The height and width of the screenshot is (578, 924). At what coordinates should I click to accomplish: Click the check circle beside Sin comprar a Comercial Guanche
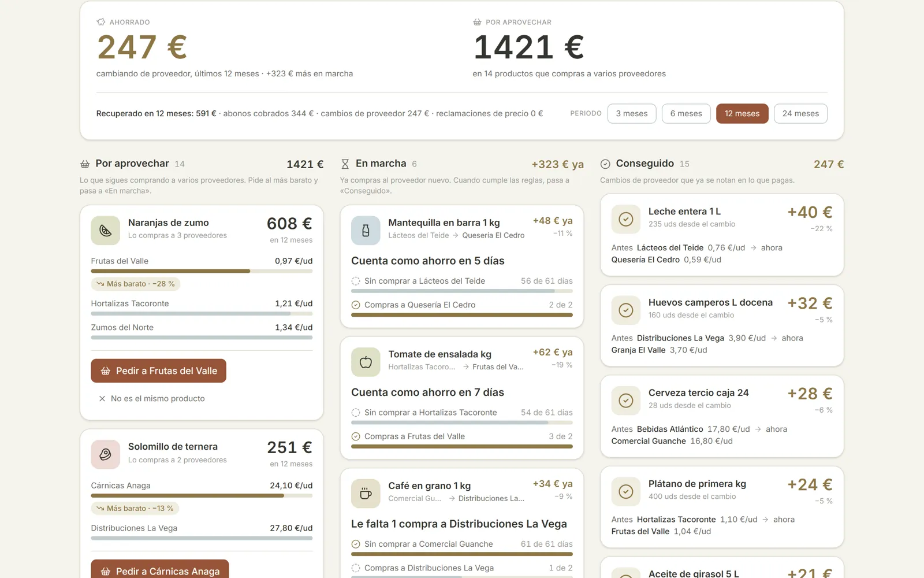pos(356,544)
